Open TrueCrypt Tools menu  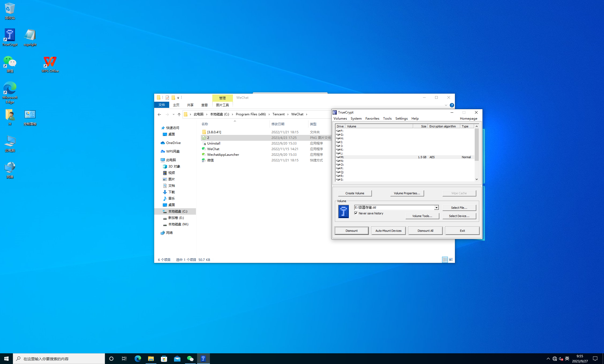387,119
